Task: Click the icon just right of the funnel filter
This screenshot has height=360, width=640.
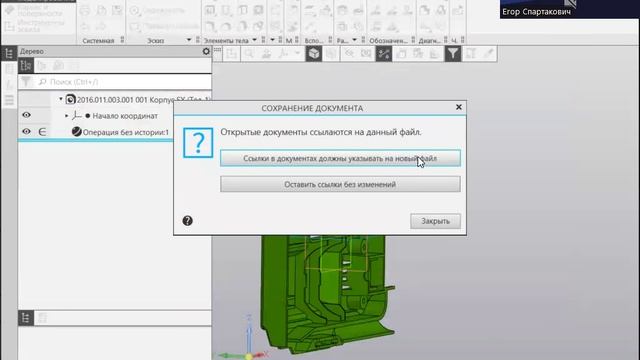Action: (471, 54)
